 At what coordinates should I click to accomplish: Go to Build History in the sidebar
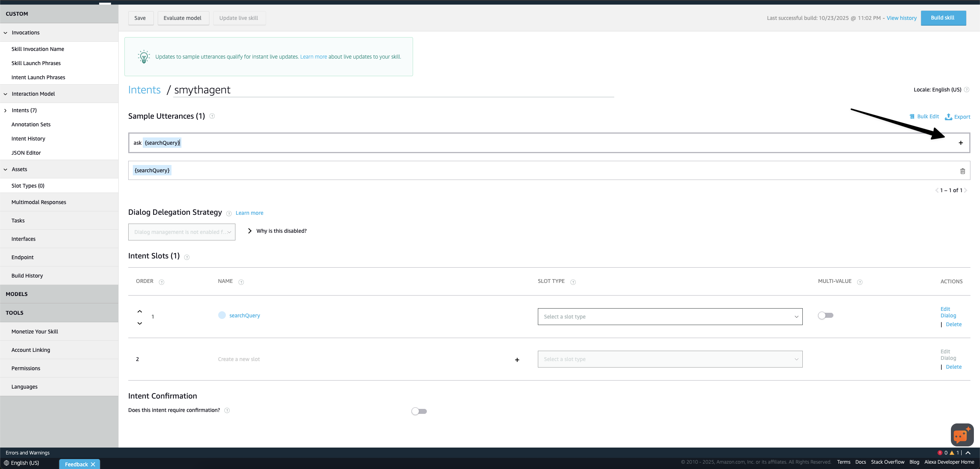click(x=27, y=275)
